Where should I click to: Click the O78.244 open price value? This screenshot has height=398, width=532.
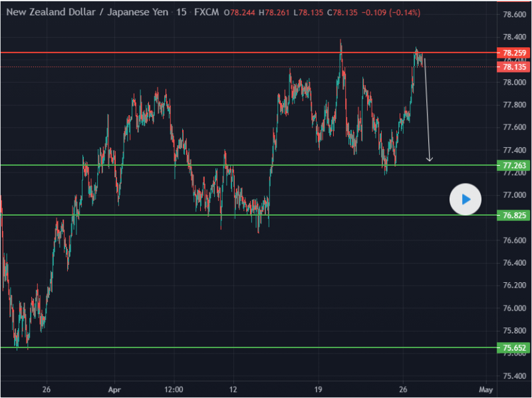(240, 13)
